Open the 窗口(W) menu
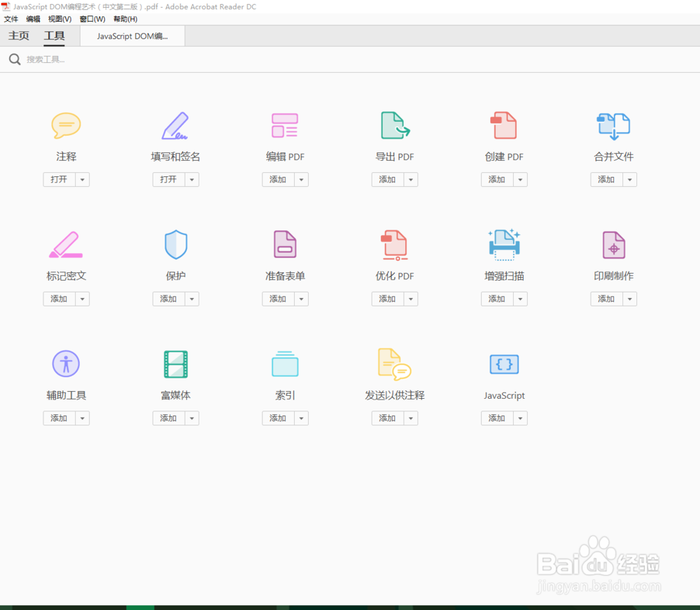The height and width of the screenshot is (610, 700). pyautogui.click(x=92, y=19)
